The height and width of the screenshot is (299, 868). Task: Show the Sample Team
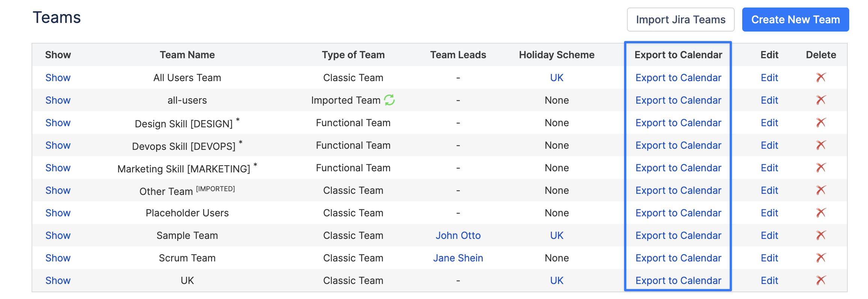click(58, 236)
